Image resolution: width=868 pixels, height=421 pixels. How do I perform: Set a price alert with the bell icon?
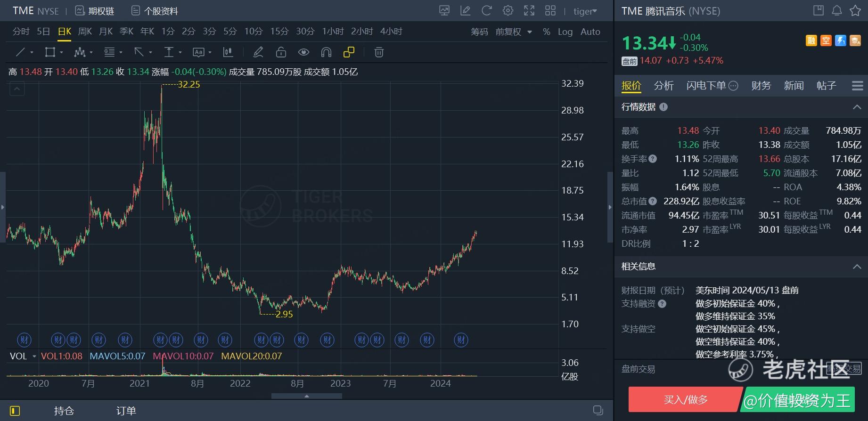837,10
